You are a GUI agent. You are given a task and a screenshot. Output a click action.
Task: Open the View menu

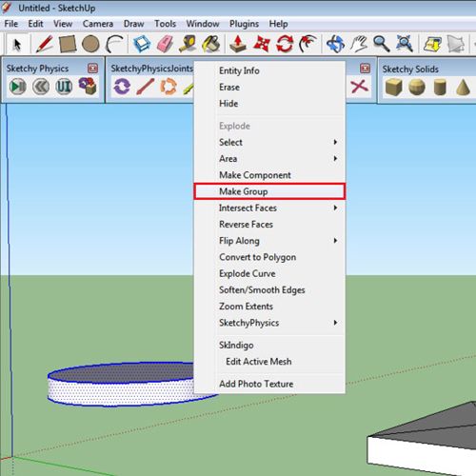click(x=63, y=24)
